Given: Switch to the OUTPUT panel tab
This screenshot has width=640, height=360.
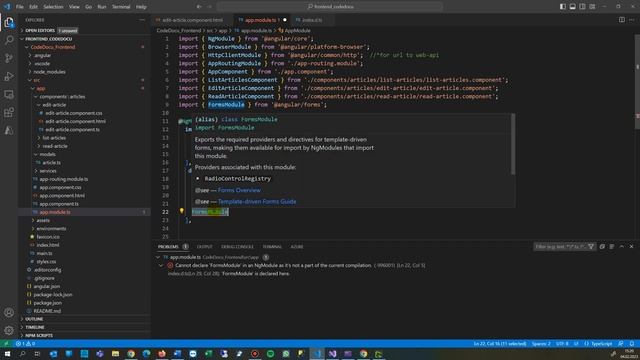Looking at the screenshot, I should [204, 247].
